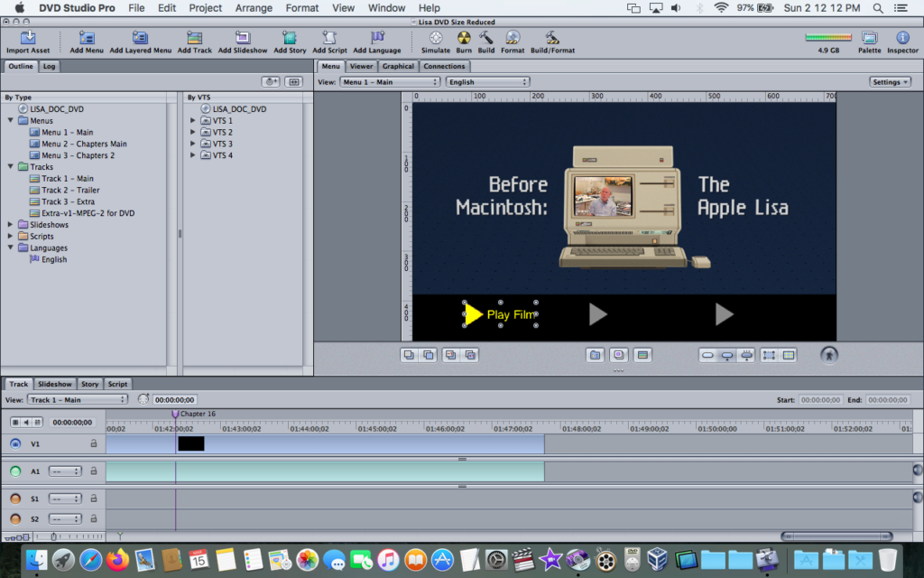Expand the Slideshows folder in the Outline
This screenshot has width=924, height=578.
[11, 225]
